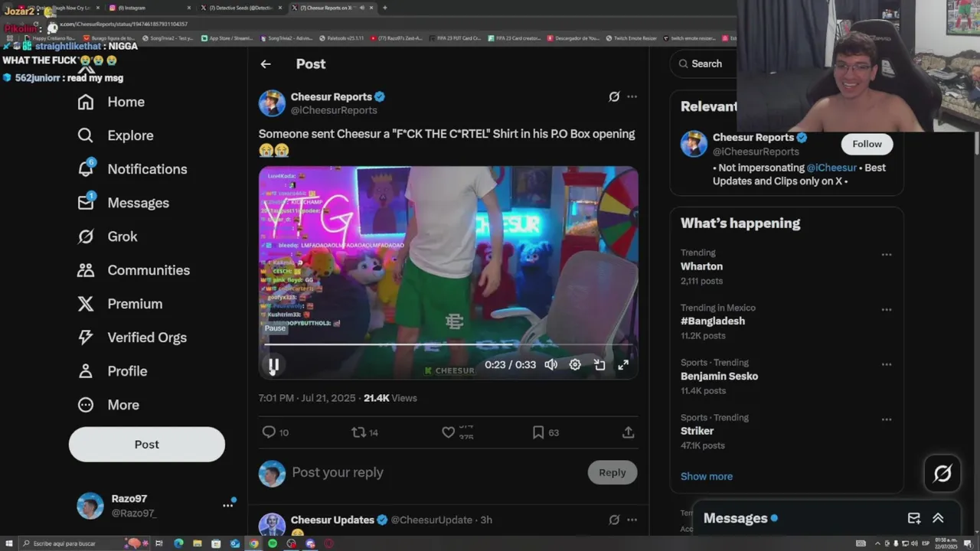Image resolution: width=980 pixels, height=551 pixels.
Task: Open Profile in the sidebar
Action: (x=112, y=371)
